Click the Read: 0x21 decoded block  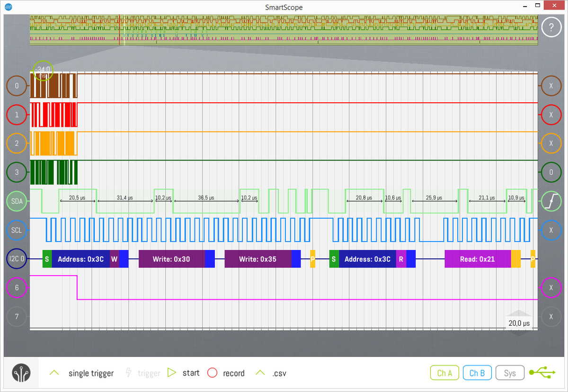[x=477, y=259]
